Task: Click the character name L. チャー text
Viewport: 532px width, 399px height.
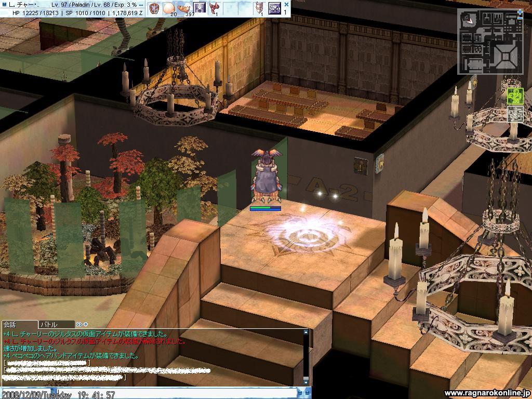Action: click(23, 5)
